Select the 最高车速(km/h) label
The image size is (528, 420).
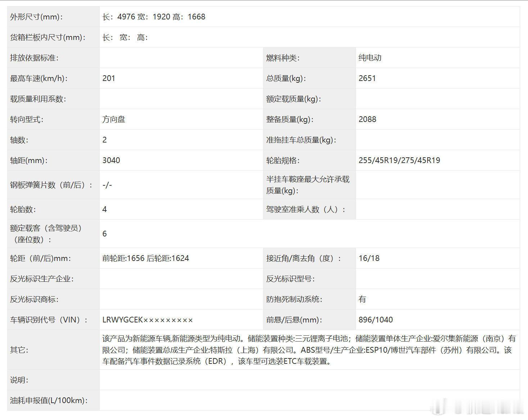point(39,78)
